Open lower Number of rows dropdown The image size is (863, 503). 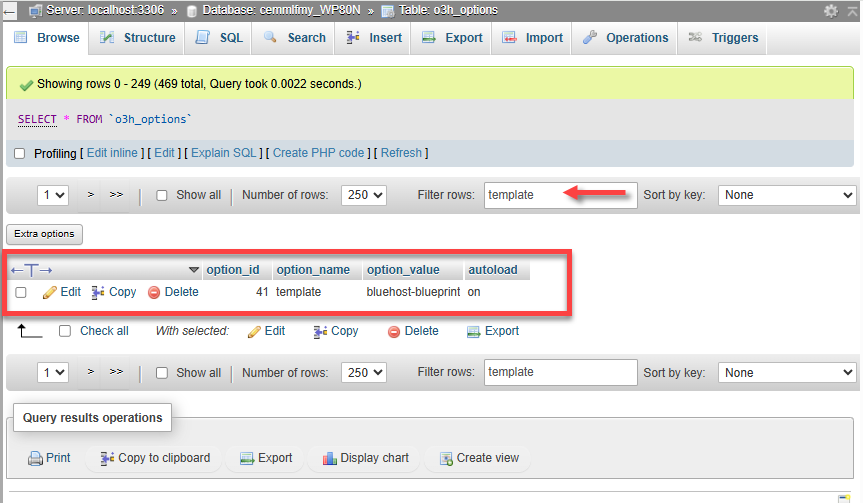pyautogui.click(x=364, y=373)
